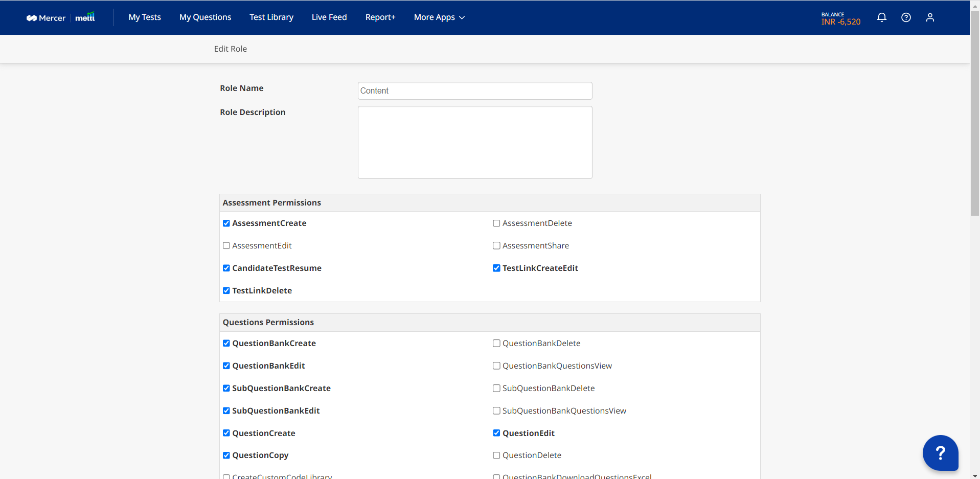The width and height of the screenshot is (980, 479).
Task: Click the Mercer Mettl logo
Action: pyautogui.click(x=60, y=17)
